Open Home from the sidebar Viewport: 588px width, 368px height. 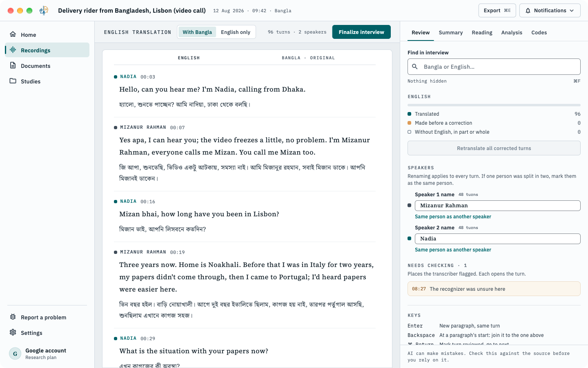[47, 35]
